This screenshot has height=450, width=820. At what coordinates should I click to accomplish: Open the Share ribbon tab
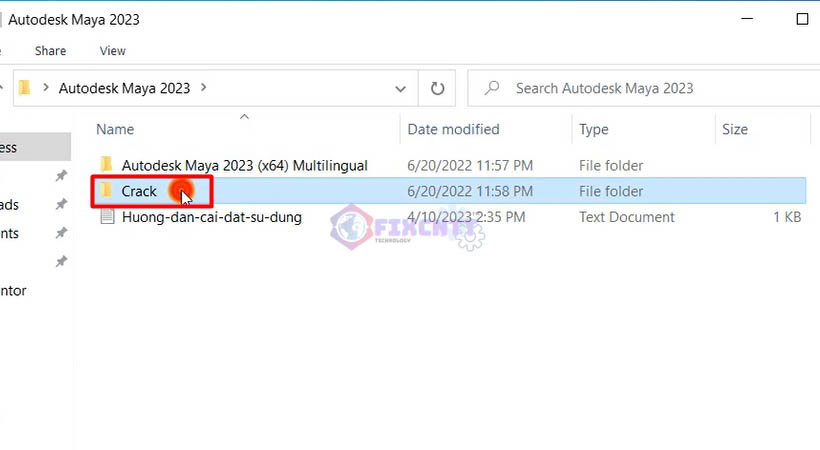(50, 51)
